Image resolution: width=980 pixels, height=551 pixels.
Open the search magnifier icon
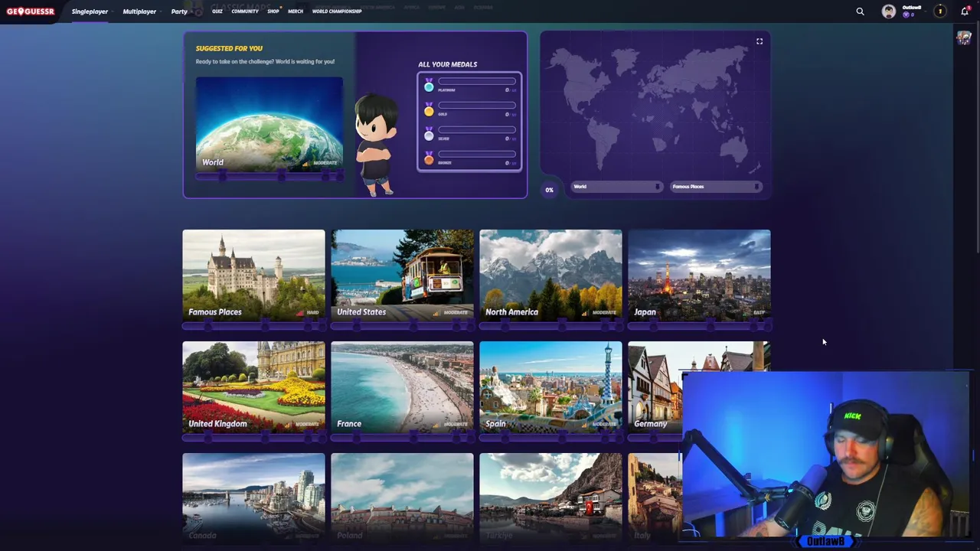(860, 11)
